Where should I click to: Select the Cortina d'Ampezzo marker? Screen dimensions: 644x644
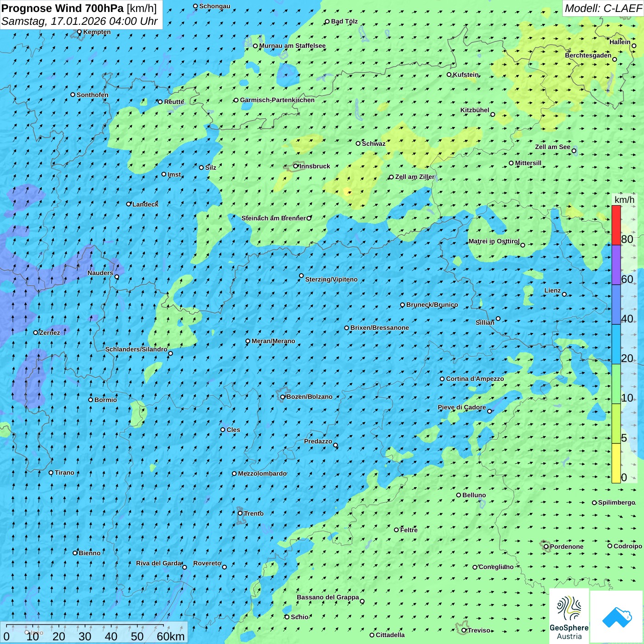(x=442, y=379)
